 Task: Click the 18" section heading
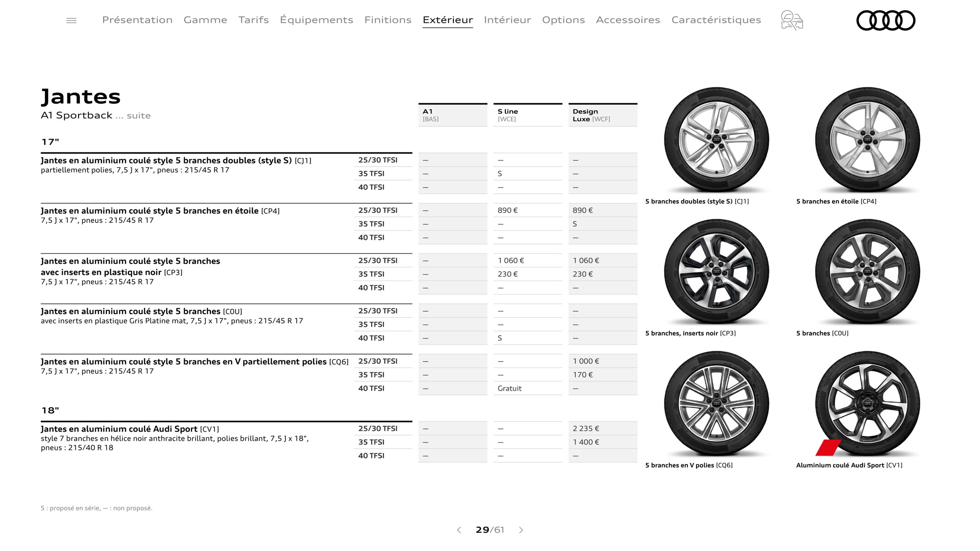pos(50,410)
